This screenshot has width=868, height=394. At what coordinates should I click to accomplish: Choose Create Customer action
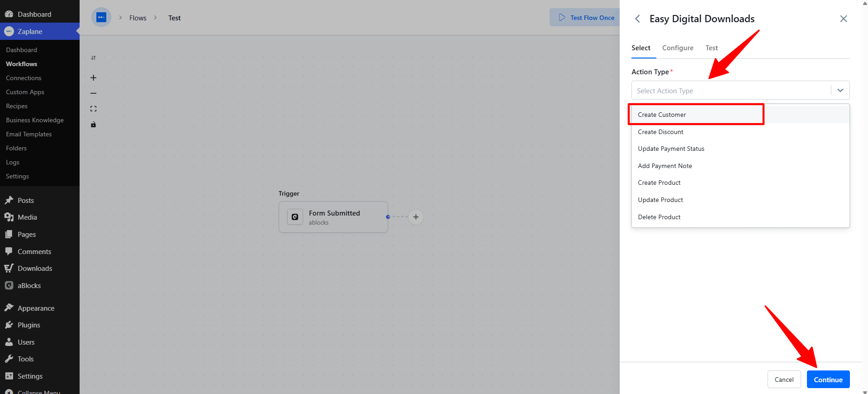[740, 115]
